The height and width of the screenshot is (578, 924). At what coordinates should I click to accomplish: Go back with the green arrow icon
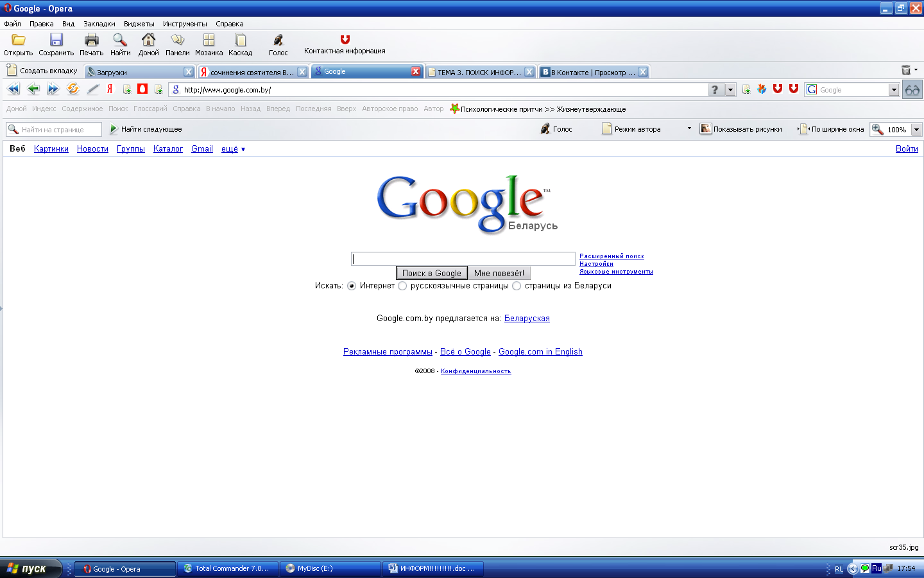(x=33, y=89)
